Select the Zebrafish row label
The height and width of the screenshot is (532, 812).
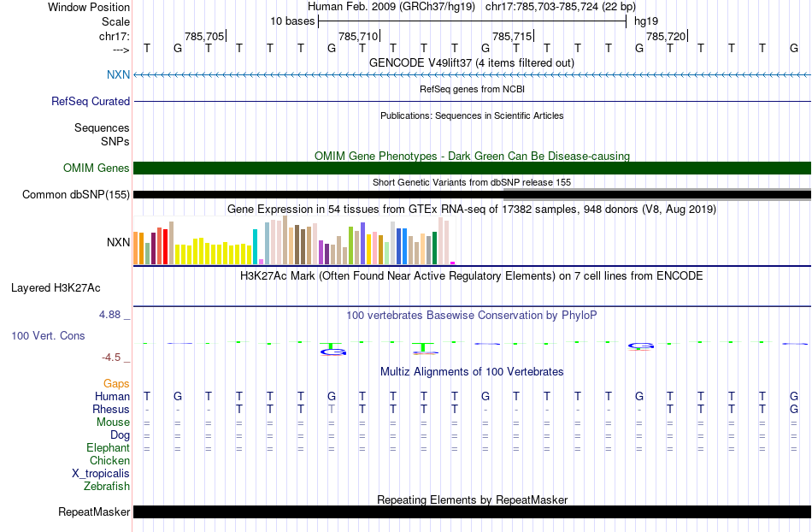pos(107,486)
